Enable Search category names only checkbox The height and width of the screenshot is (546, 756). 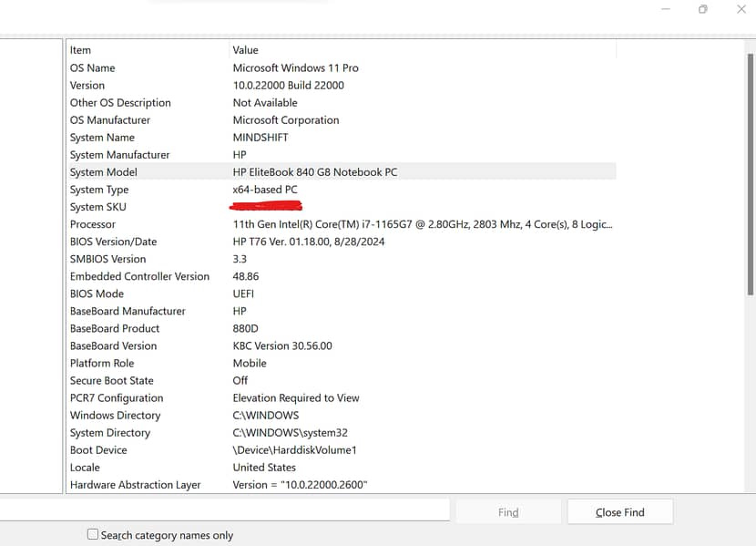pos(93,535)
